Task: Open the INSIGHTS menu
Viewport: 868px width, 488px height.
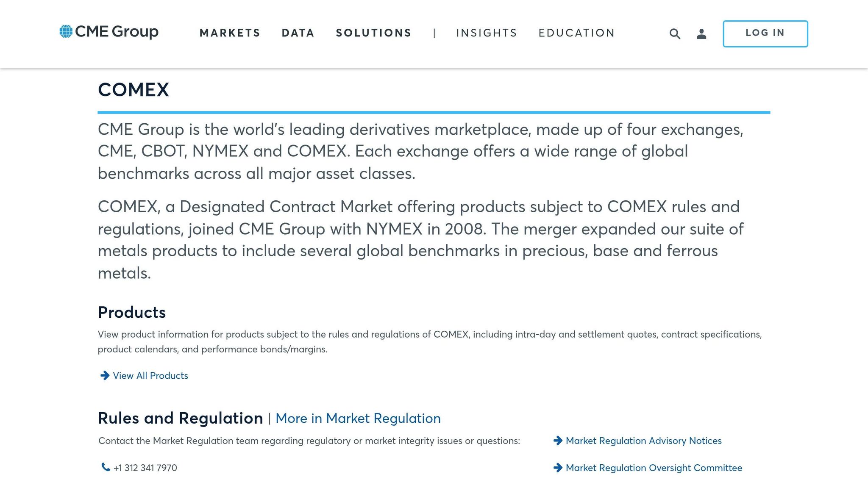Action: (487, 33)
